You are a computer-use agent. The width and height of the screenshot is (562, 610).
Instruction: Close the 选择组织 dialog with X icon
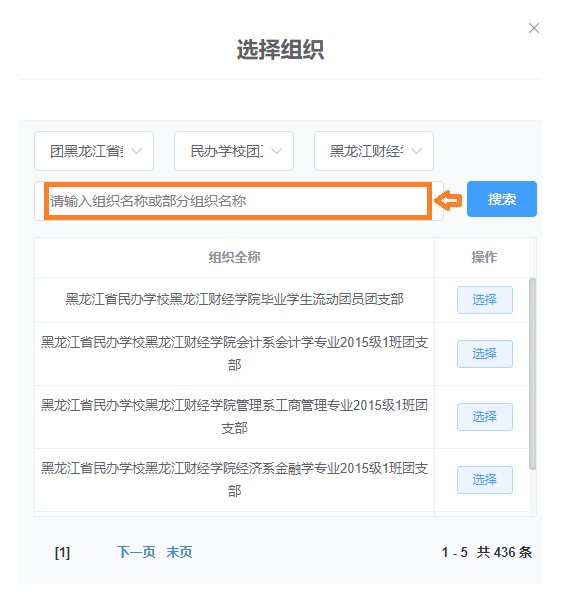pyautogui.click(x=534, y=28)
